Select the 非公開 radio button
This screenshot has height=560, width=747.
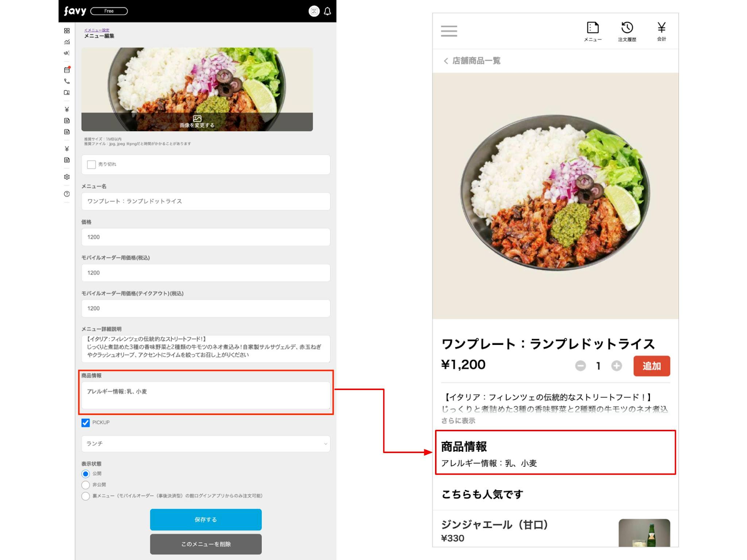(x=85, y=485)
